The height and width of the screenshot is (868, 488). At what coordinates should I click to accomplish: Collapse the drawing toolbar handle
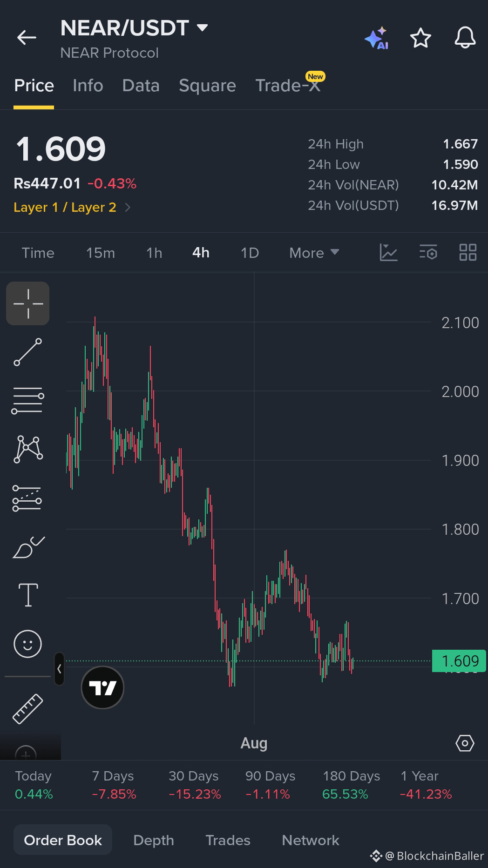point(59,669)
